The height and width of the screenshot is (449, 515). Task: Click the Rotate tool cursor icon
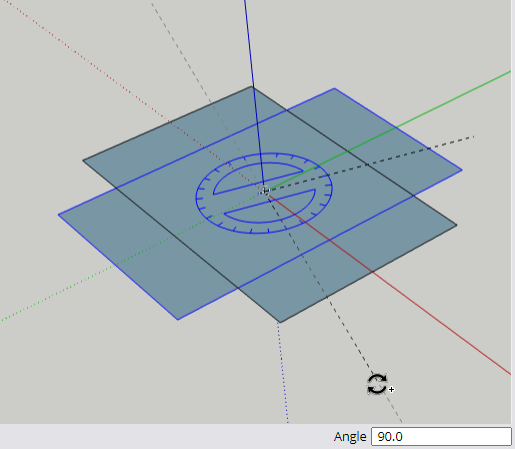380,384
